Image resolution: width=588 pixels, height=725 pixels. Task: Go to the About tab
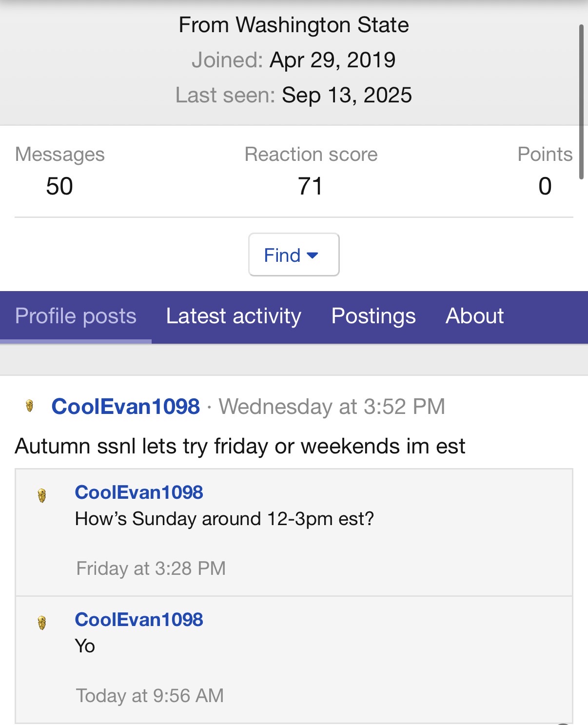point(474,316)
